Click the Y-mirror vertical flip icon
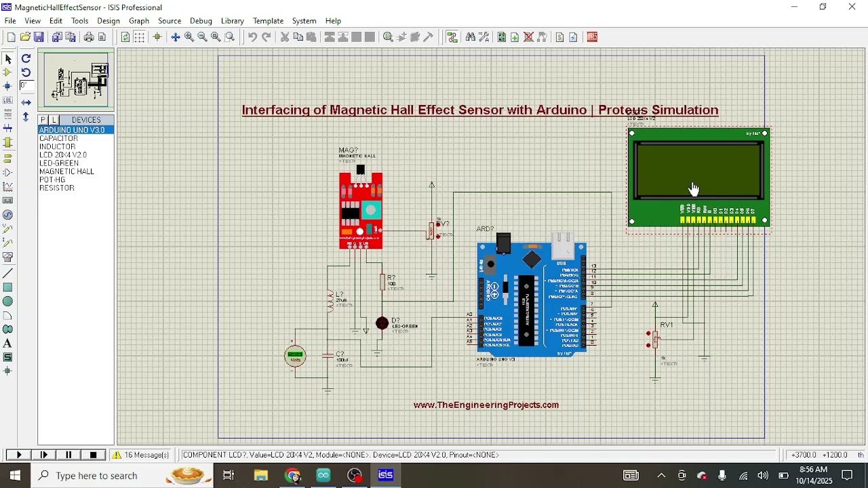The height and width of the screenshot is (488, 868). (26, 117)
